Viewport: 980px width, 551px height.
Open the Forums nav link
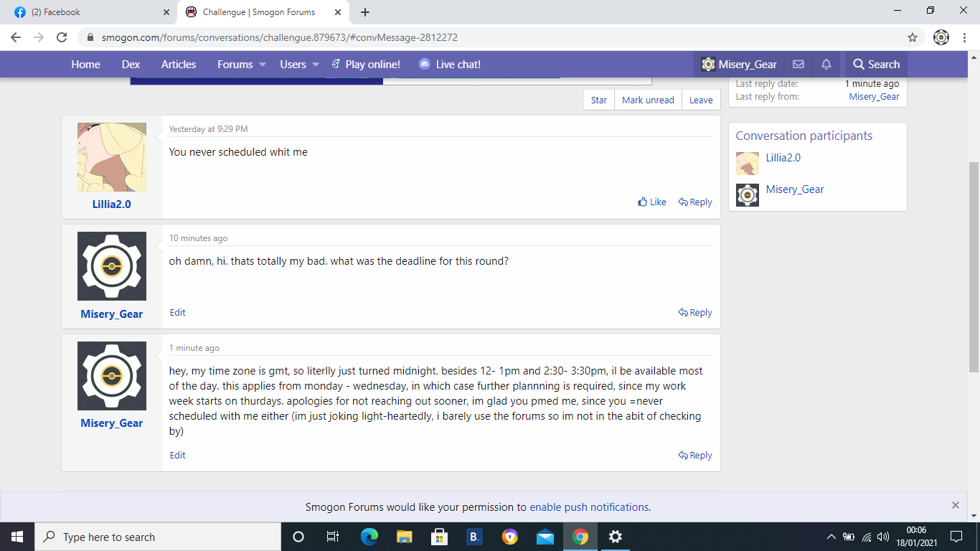(x=235, y=65)
